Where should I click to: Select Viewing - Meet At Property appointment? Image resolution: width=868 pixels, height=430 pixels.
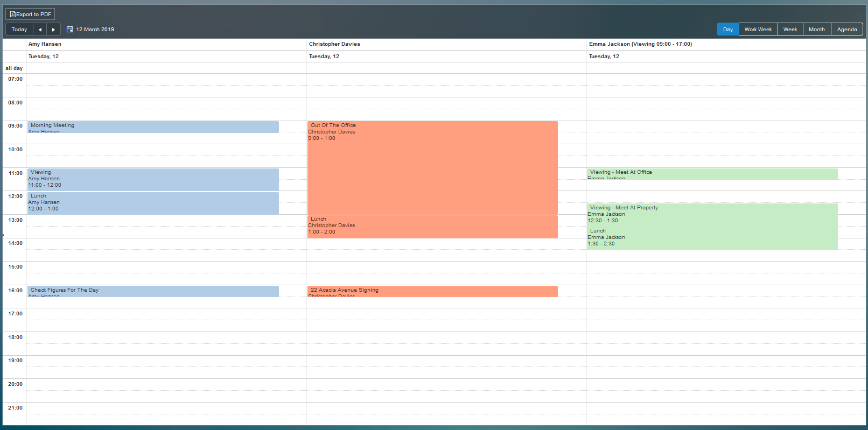pyautogui.click(x=712, y=215)
